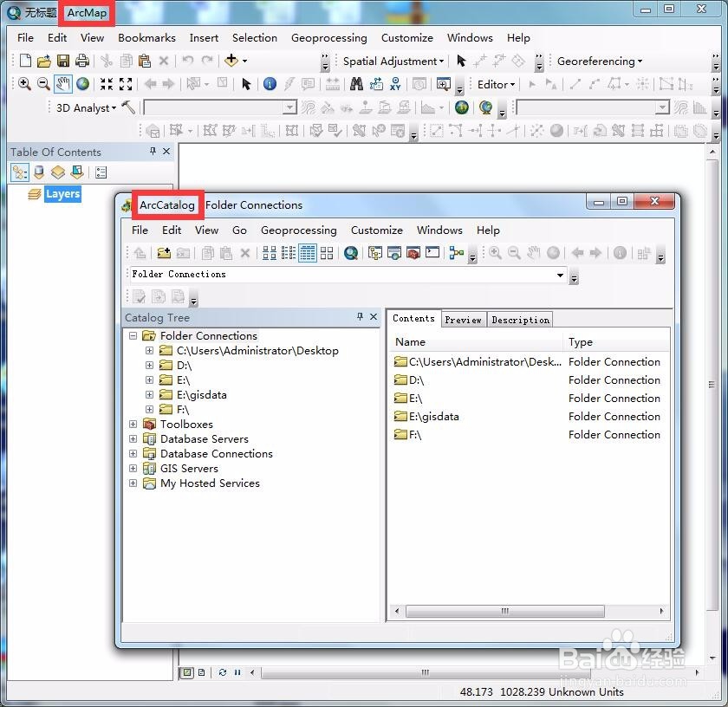Switch to Layout View at the map bottom

(201, 672)
